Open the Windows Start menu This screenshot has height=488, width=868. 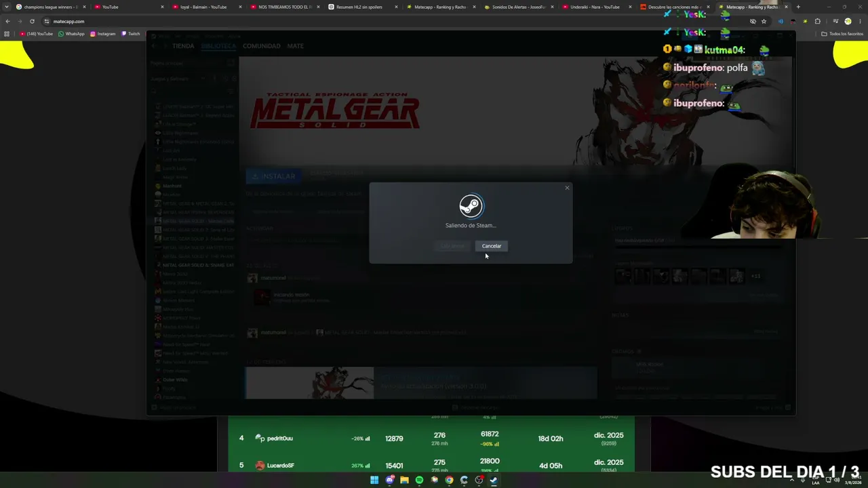[374, 480]
